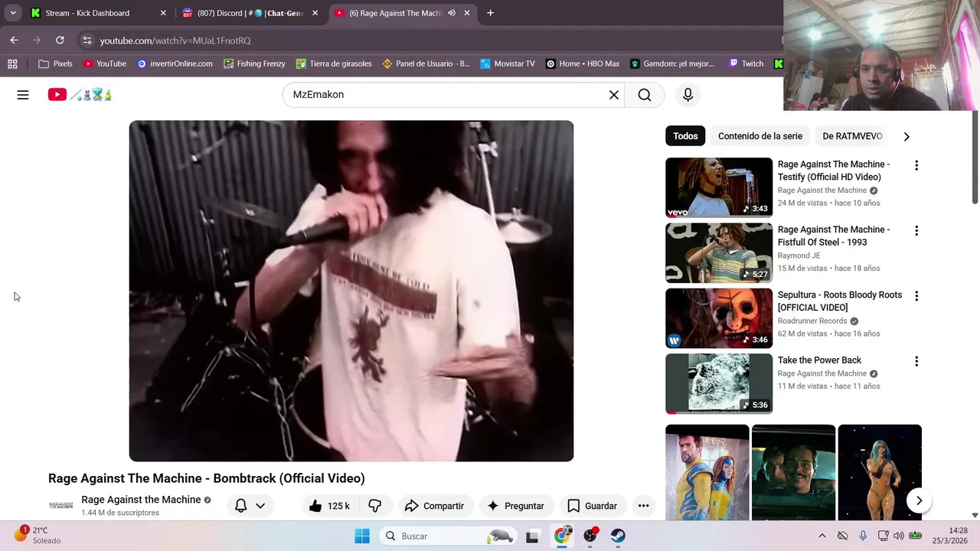Open Steam from the taskbar

(x=618, y=536)
